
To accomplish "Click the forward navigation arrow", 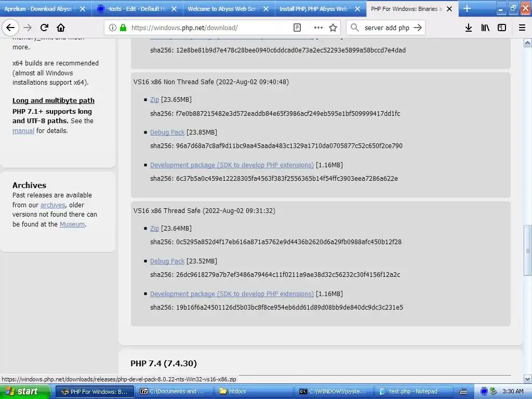I will 28,28.
